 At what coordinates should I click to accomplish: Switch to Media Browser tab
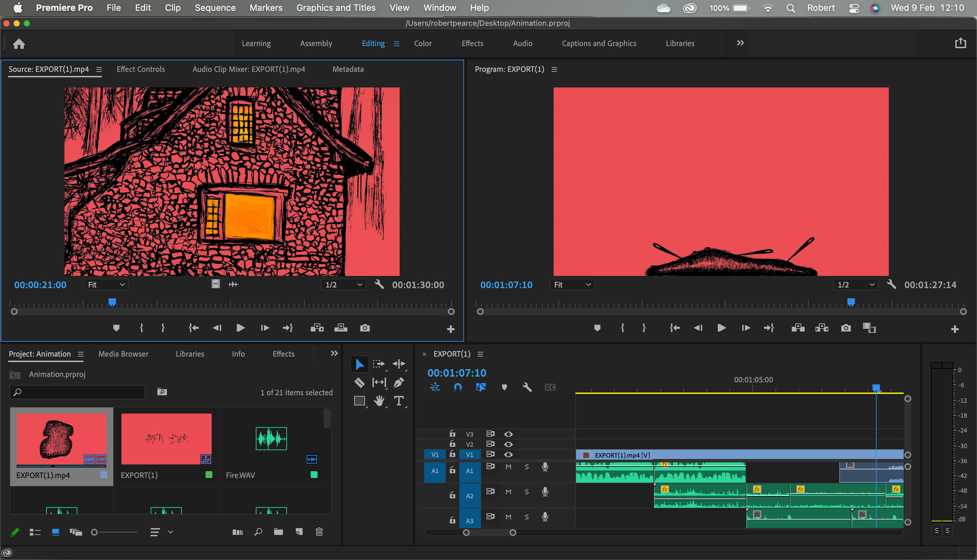[123, 354]
